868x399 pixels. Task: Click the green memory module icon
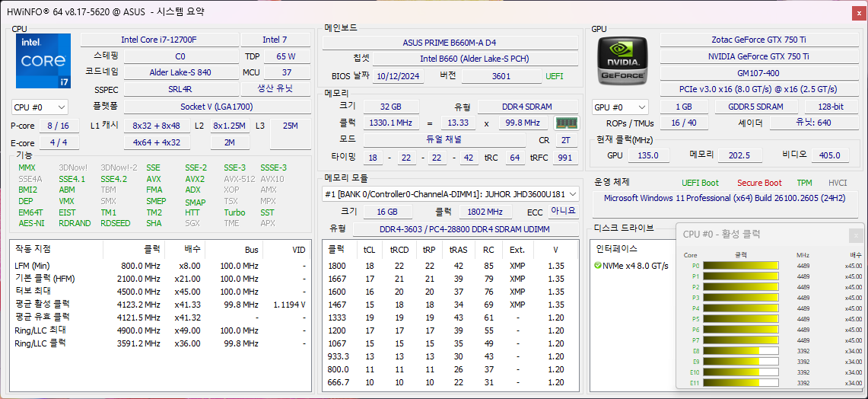pyautogui.click(x=566, y=123)
